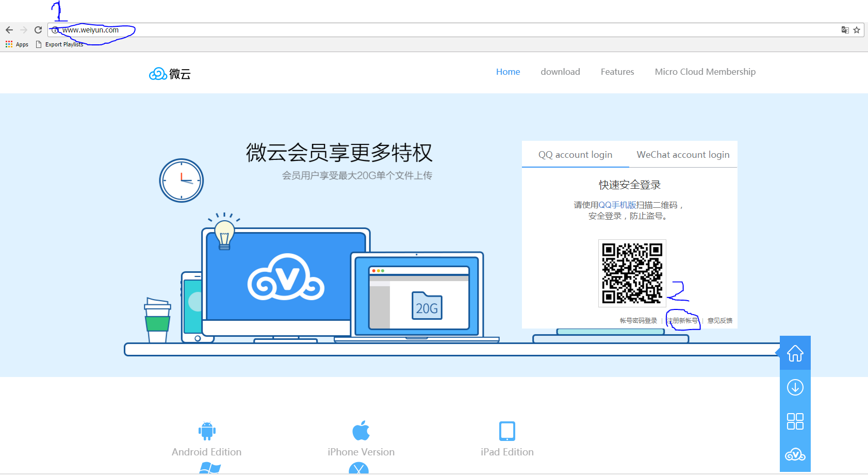Select the Android Edition robot icon
Image resolution: width=868 pixels, height=475 pixels.
tap(207, 431)
